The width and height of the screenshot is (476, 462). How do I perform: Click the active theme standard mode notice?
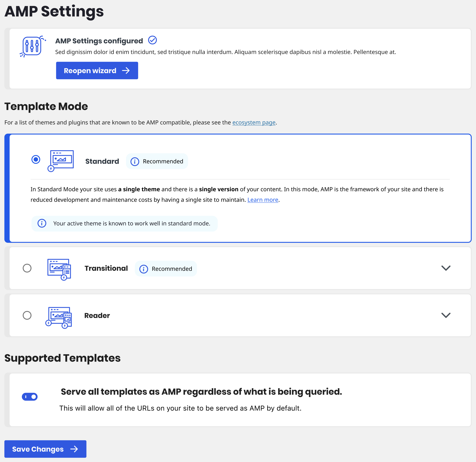[125, 223]
